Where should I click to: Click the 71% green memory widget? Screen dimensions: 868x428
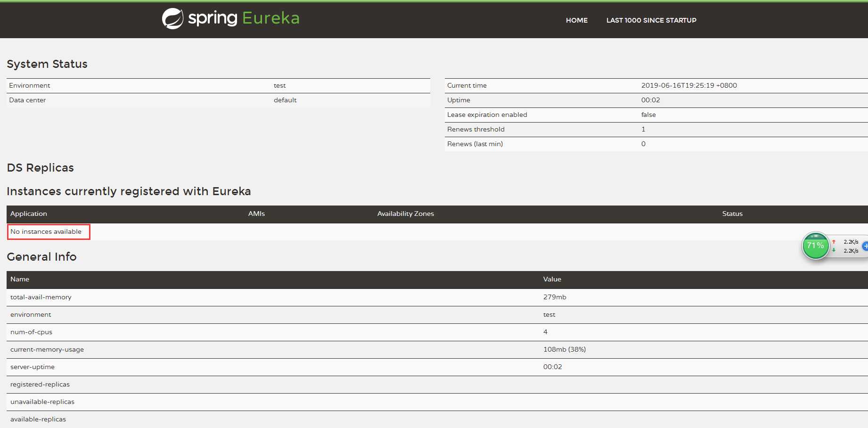coord(815,246)
